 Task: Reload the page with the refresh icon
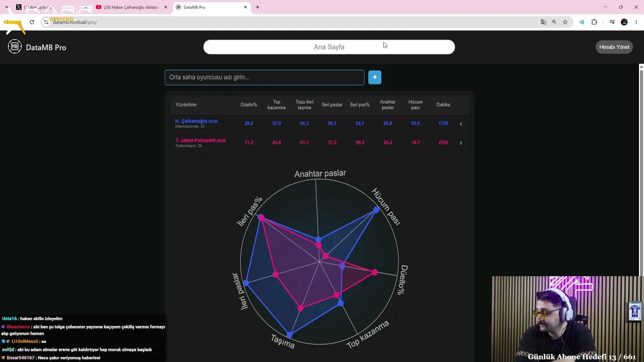pos(32,22)
